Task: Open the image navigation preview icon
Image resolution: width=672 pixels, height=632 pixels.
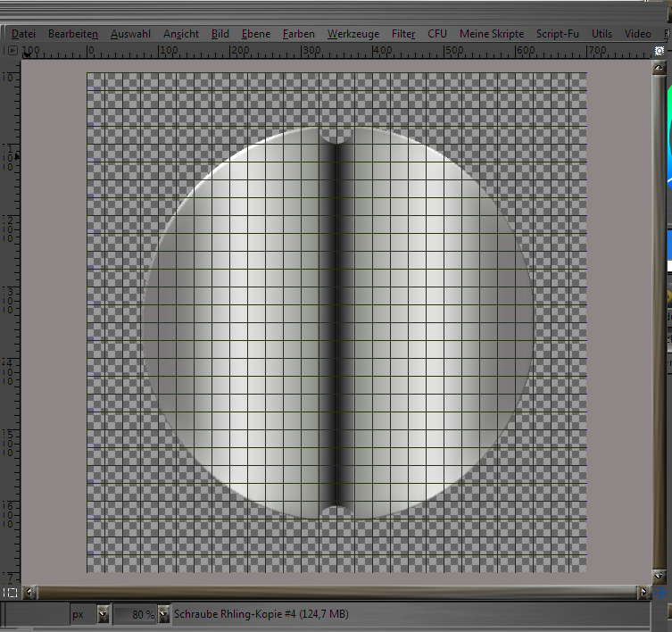Action: tap(660, 593)
